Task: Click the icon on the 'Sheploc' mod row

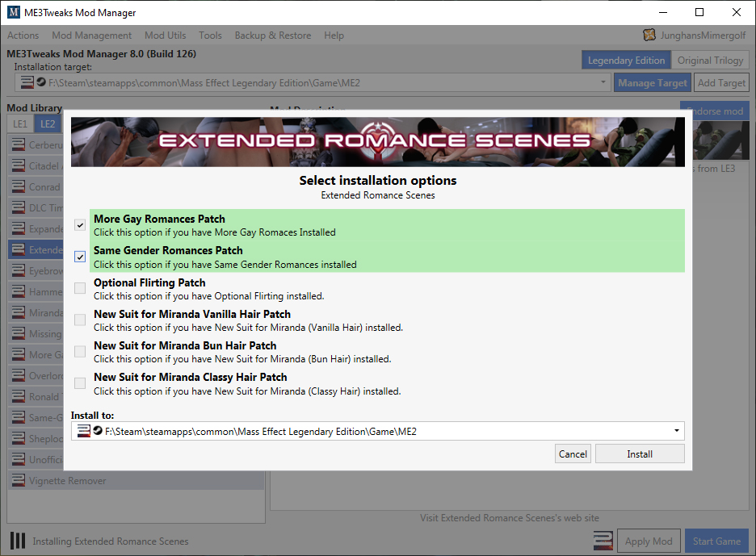Action: 19,438
